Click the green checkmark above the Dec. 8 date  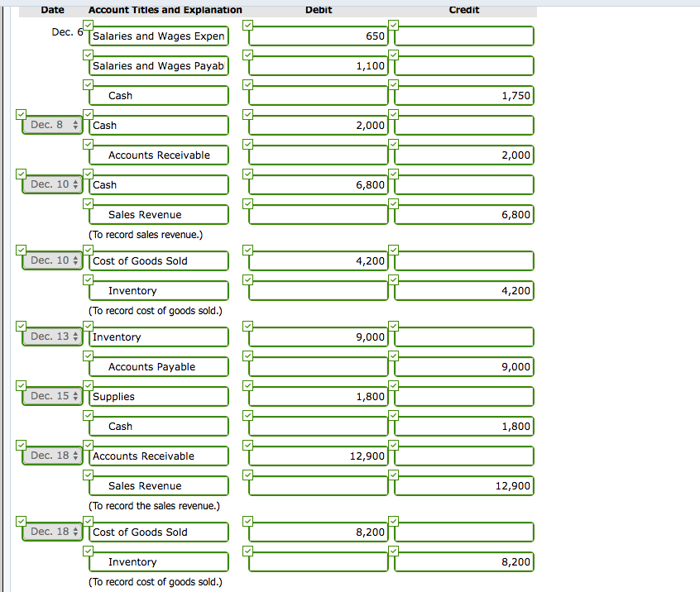21,115
